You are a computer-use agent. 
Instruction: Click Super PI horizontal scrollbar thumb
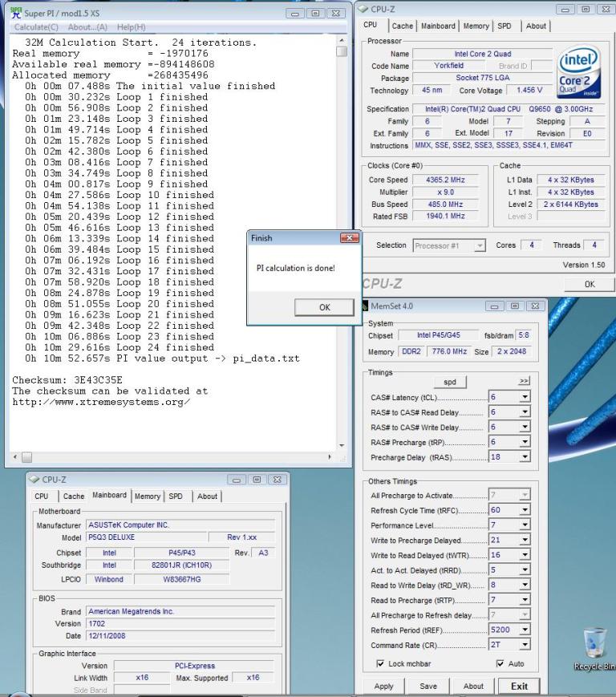26,457
